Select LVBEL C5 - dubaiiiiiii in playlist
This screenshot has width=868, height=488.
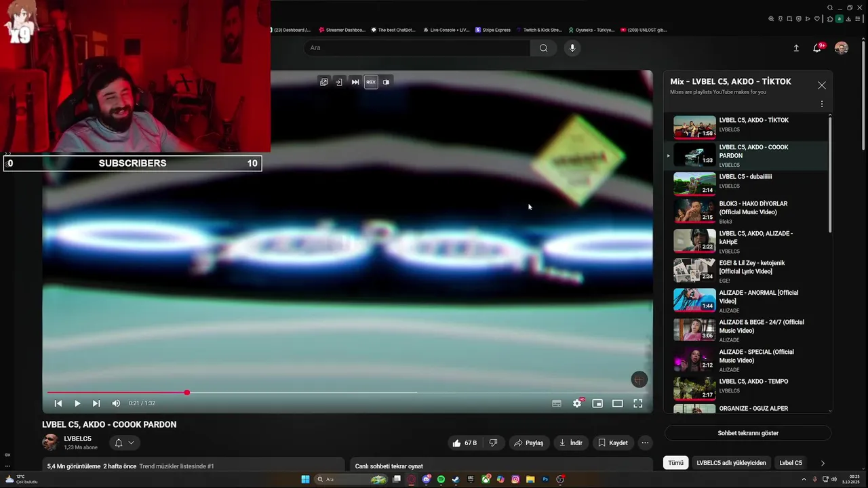coord(746,183)
